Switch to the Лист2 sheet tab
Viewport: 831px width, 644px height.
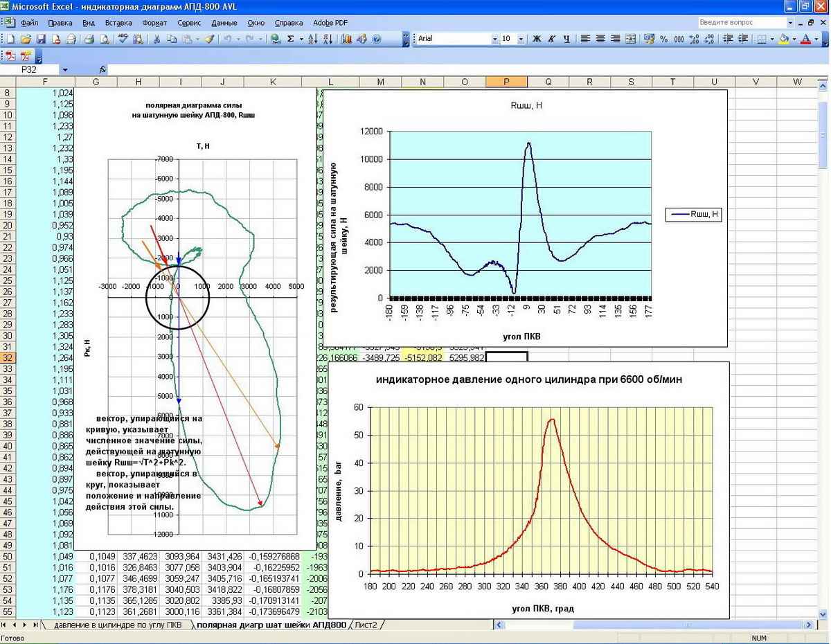366,625
